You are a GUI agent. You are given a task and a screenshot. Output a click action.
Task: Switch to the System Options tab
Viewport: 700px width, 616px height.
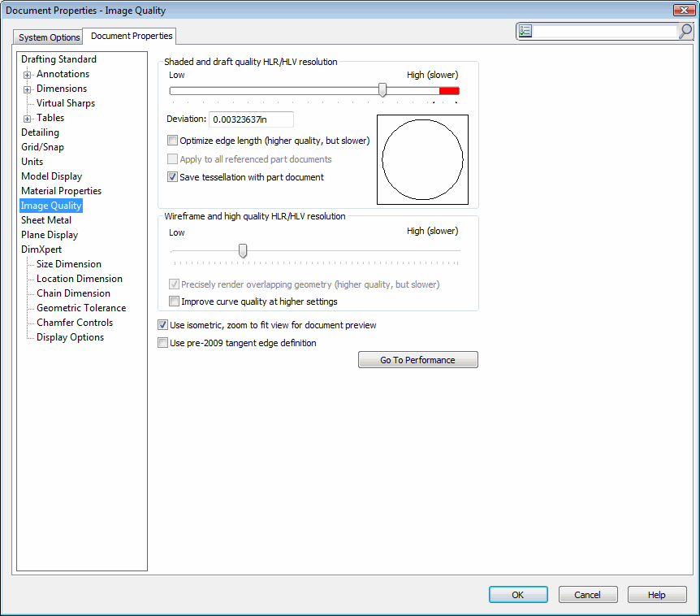[x=49, y=37]
